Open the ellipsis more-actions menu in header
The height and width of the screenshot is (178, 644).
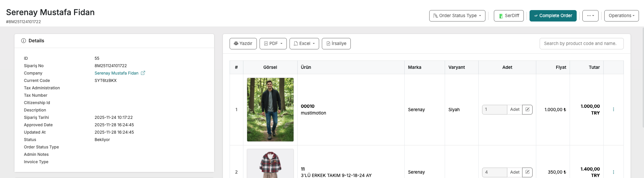coord(590,16)
